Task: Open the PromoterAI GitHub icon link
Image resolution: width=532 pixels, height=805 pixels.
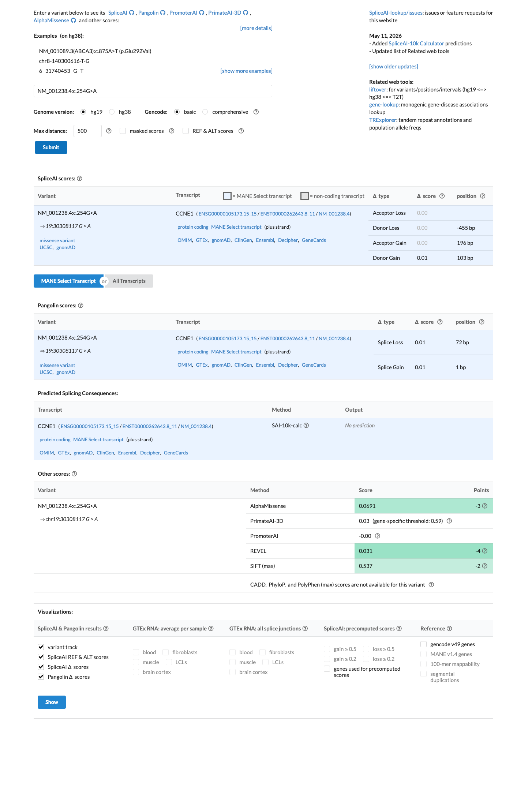Action: pyautogui.click(x=202, y=13)
